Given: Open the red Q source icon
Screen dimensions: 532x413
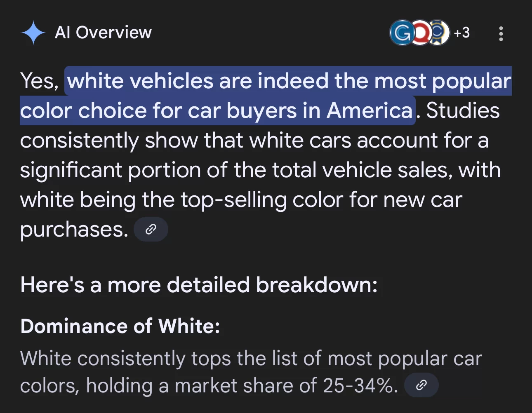Looking at the screenshot, I should coord(421,33).
